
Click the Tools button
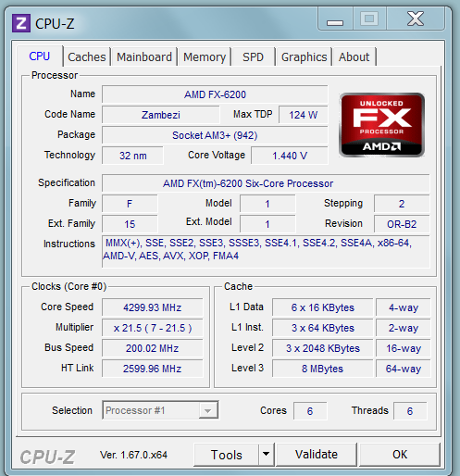click(227, 455)
